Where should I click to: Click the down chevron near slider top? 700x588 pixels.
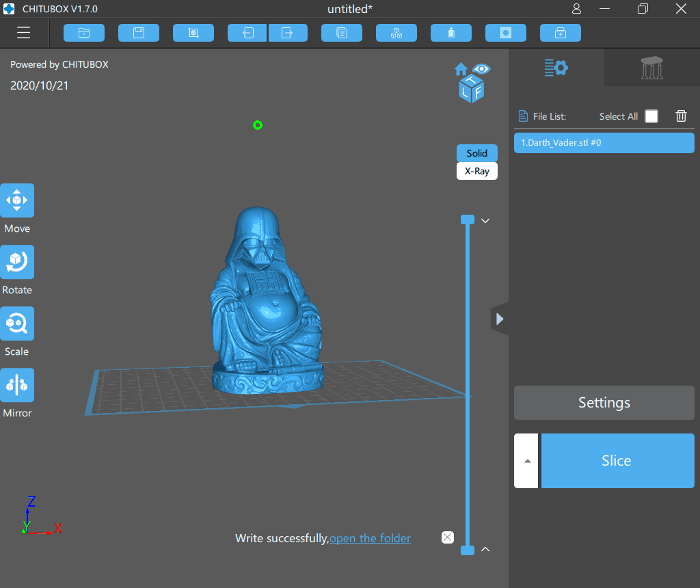pyautogui.click(x=485, y=221)
